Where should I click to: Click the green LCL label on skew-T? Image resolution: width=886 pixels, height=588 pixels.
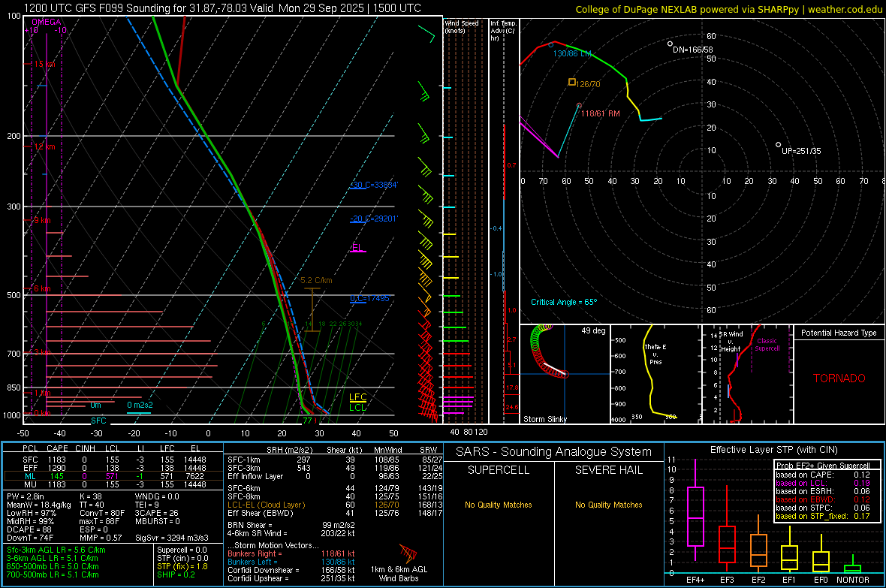click(x=357, y=407)
